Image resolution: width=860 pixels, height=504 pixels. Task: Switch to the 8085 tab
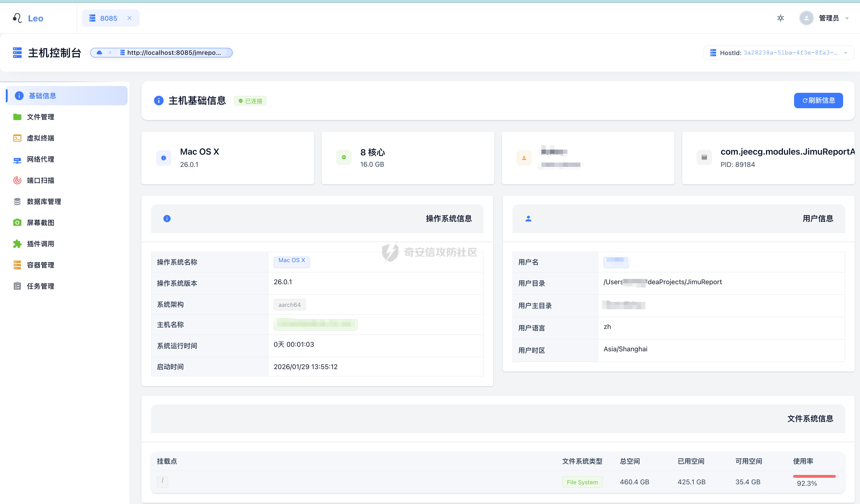tap(108, 18)
